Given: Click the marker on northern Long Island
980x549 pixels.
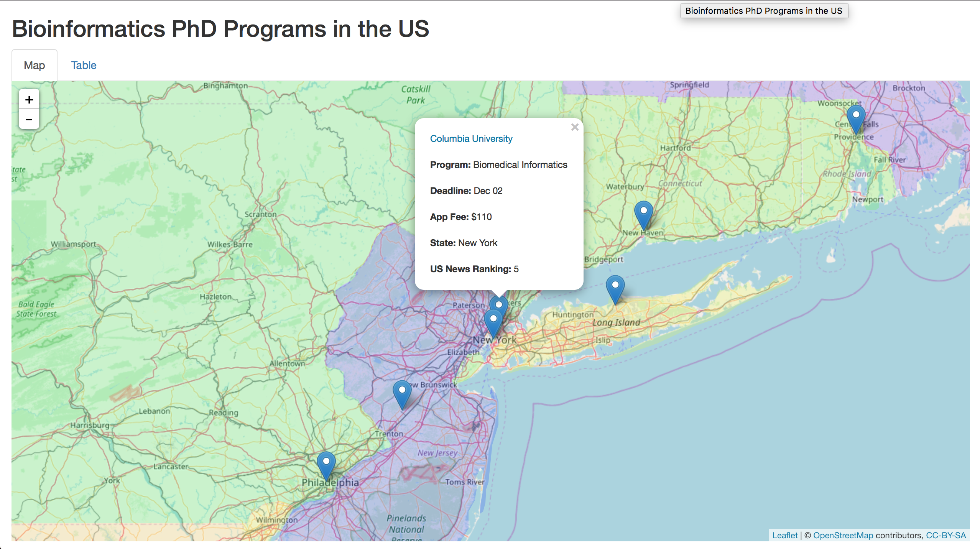Looking at the screenshot, I should [615, 289].
